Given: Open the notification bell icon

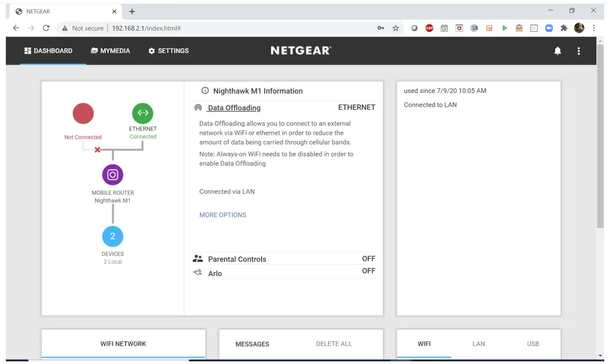Looking at the screenshot, I should pyautogui.click(x=558, y=51).
